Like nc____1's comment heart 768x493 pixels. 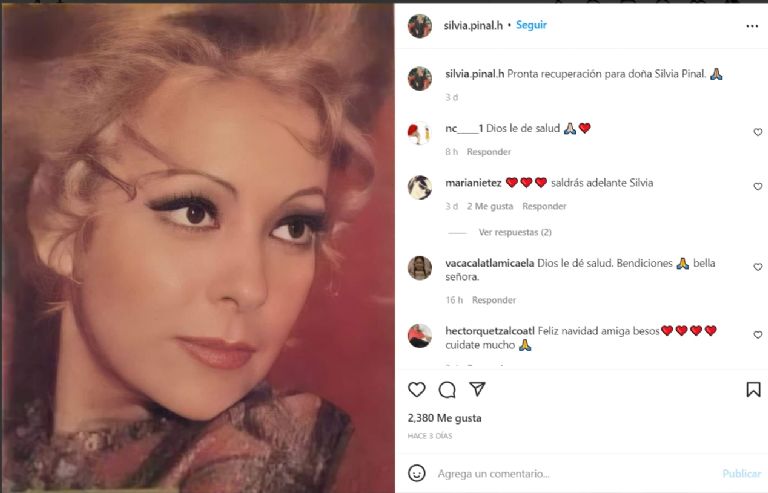tap(758, 132)
